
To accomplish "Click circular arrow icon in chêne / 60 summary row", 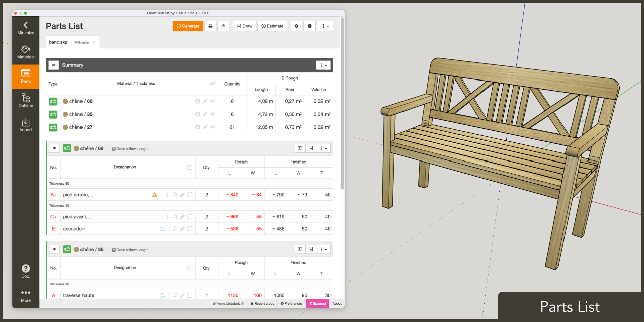I will point(198,101).
